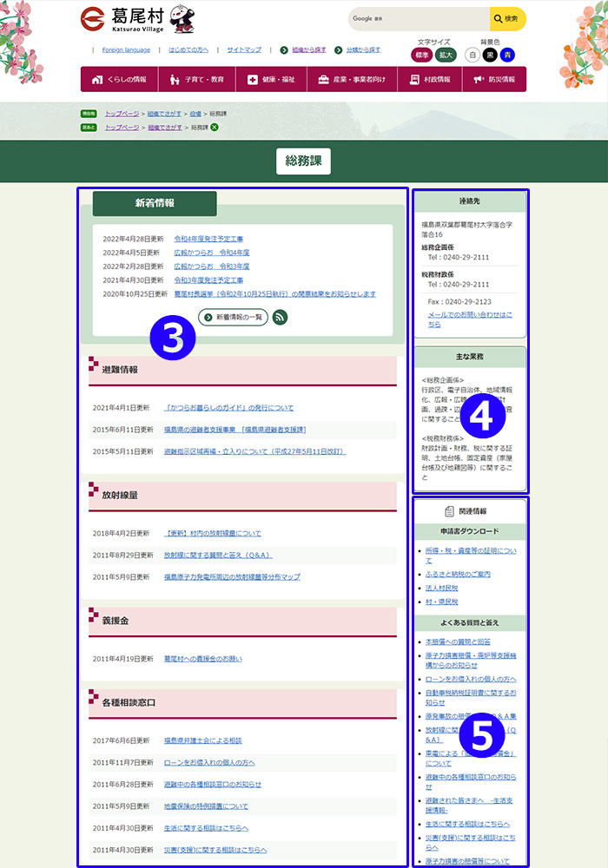Remove 総務課 footprint with green X icon
608x868 pixels.
[x=215, y=128]
